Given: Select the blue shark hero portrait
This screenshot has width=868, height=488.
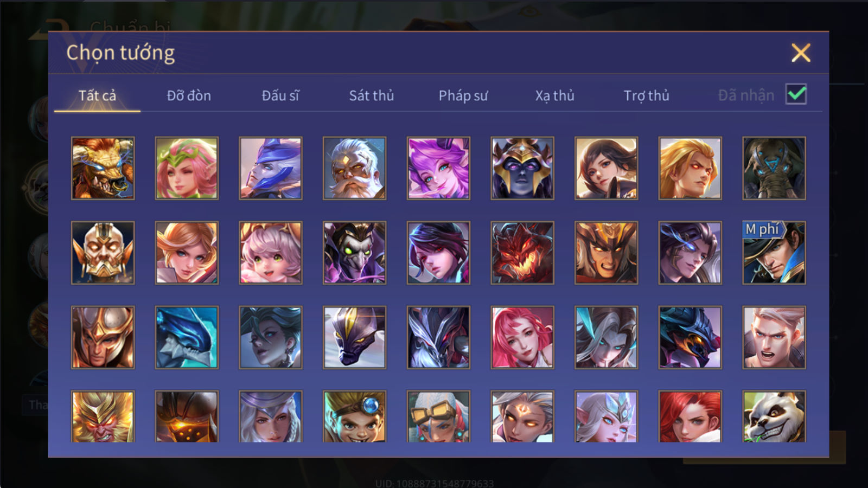Looking at the screenshot, I should (187, 337).
